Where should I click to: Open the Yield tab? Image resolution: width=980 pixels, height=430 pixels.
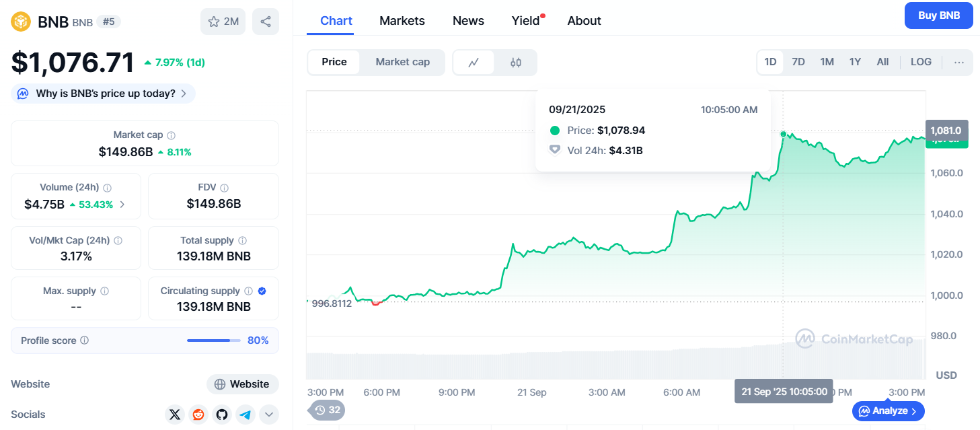pyautogui.click(x=526, y=21)
